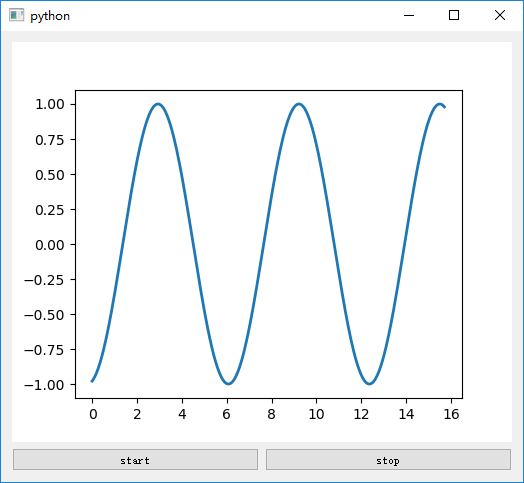
Task: Click the y-axis label 0.75
Action: tap(50, 140)
